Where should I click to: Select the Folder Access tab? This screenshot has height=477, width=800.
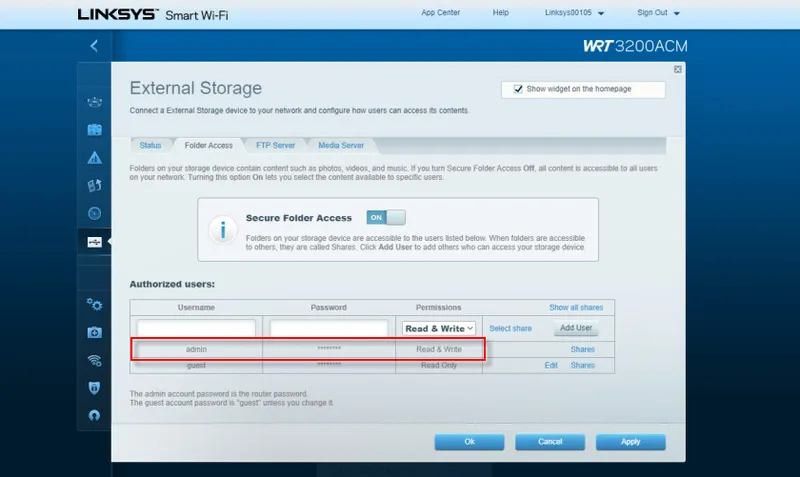[209, 145]
